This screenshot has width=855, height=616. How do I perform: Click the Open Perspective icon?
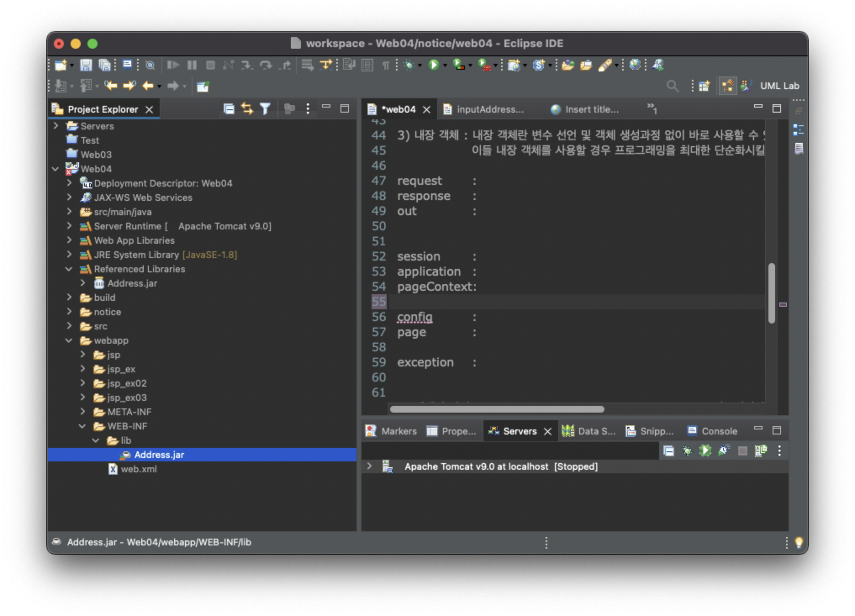coord(704,86)
